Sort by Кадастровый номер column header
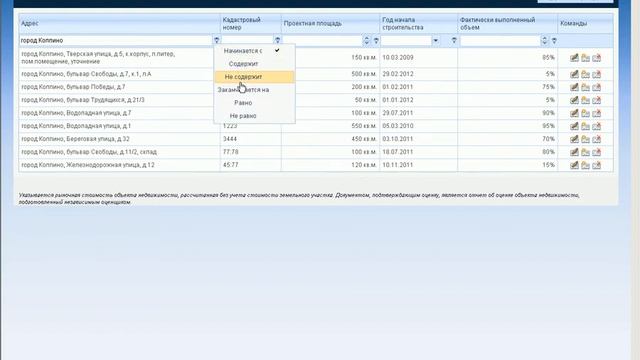 click(251, 24)
